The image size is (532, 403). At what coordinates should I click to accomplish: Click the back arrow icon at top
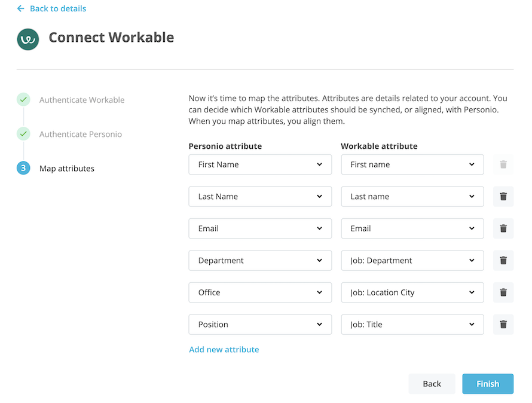[21, 9]
